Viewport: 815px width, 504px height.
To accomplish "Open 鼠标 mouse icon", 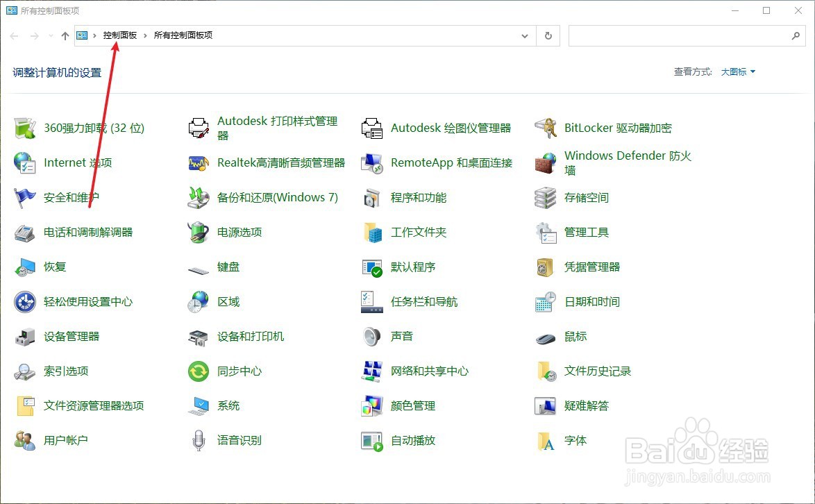I will tap(545, 339).
